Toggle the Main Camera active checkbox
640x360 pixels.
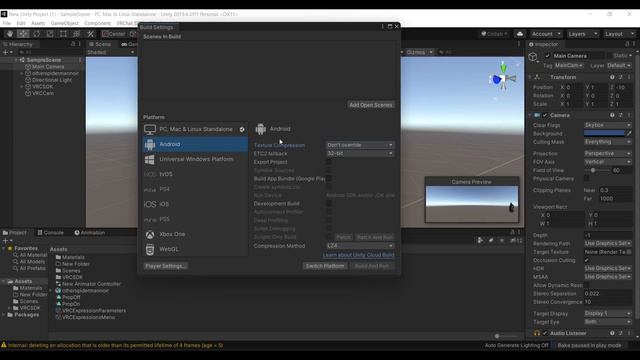(x=547, y=56)
